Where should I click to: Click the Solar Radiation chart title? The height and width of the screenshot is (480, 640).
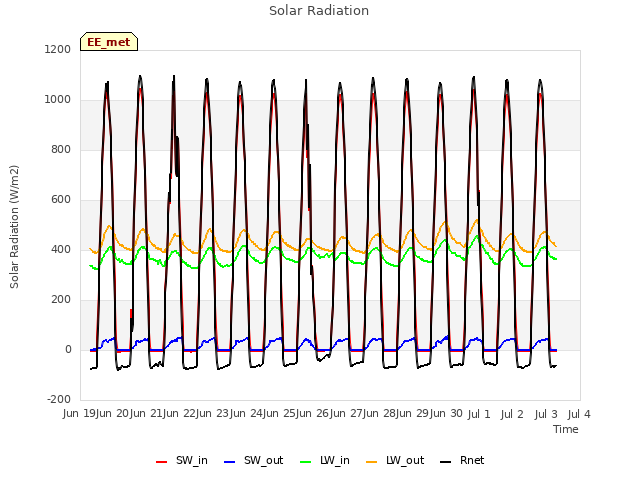click(x=319, y=11)
